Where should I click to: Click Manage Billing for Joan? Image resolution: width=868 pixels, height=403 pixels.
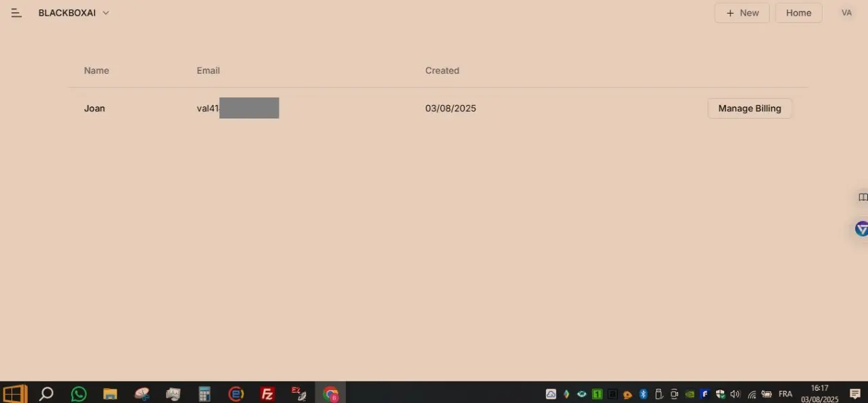[x=749, y=108]
